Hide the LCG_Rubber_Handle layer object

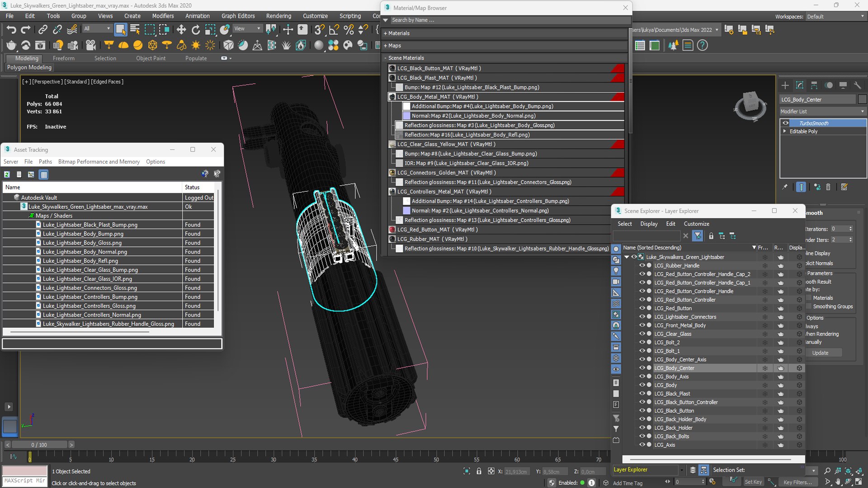(642, 266)
